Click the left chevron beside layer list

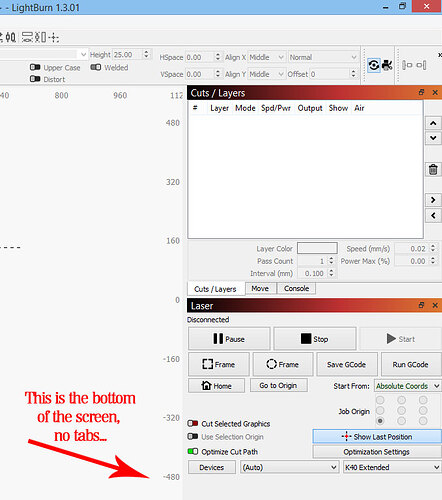pos(433,215)
